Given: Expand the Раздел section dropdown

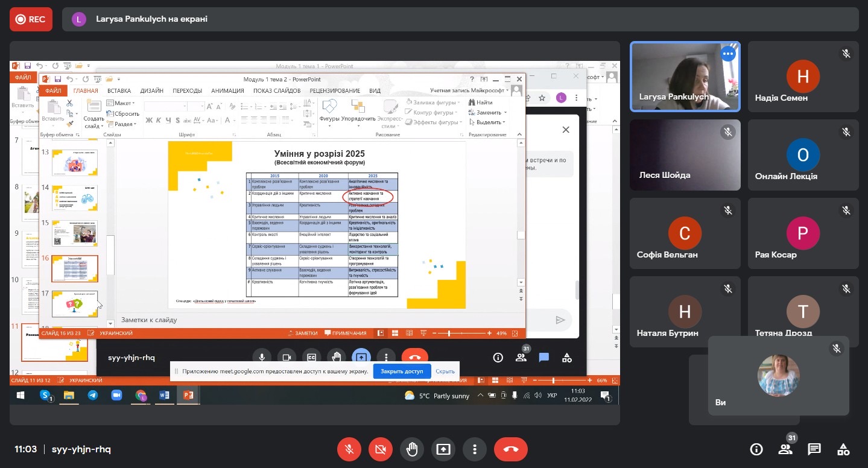Looking at the screenshot, I should [122, 124].
